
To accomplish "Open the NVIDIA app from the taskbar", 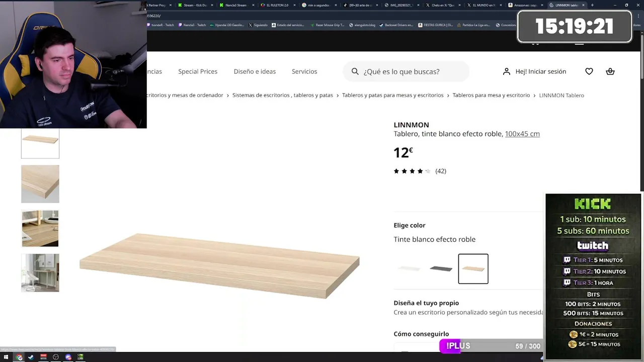I will coord(80,357).
